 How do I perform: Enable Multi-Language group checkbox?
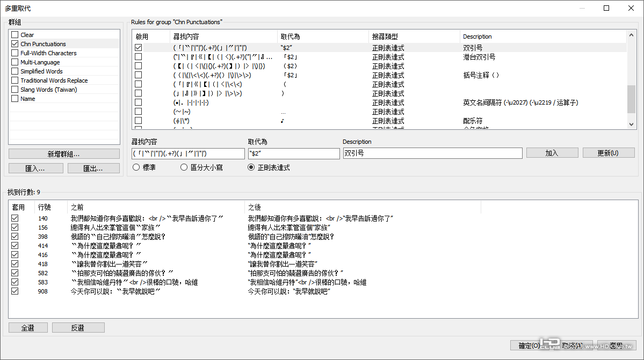[x=15, y=62]
